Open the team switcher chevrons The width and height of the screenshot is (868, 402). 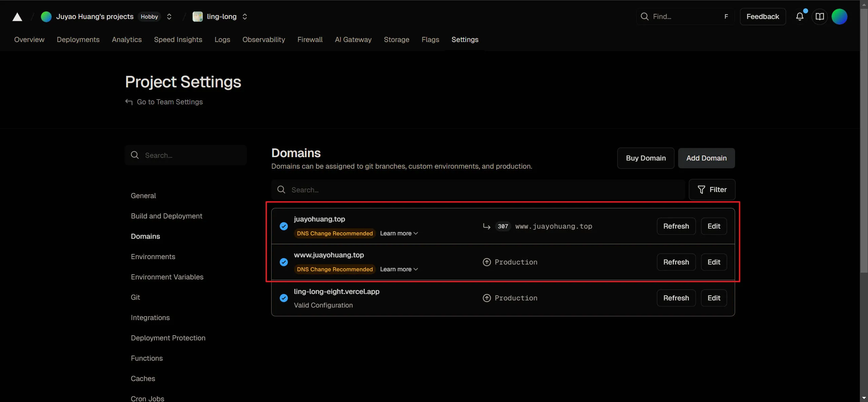pyautogui.click(x=169, y=17)
